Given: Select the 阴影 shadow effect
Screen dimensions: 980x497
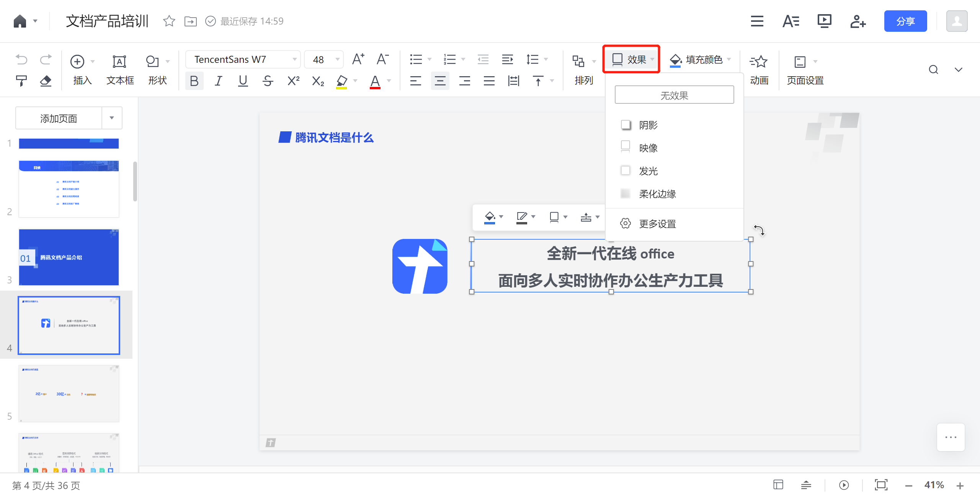Looking at the screenshot, I should [x=648, y=125].
